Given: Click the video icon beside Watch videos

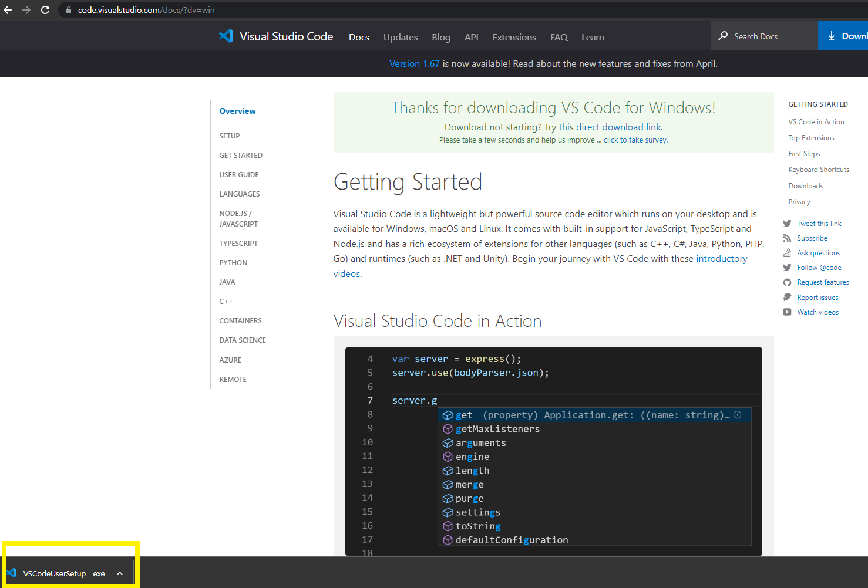Looking at the screenshot, I should [787, 312].
